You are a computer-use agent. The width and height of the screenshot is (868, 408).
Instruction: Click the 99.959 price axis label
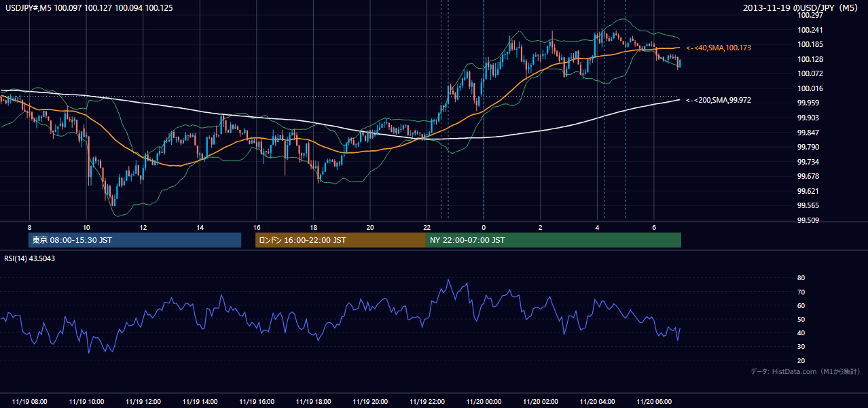[x=808, y=103]
